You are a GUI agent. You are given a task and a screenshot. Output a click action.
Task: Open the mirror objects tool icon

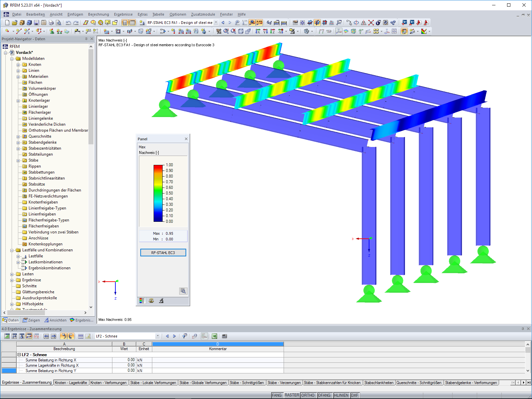363,23
